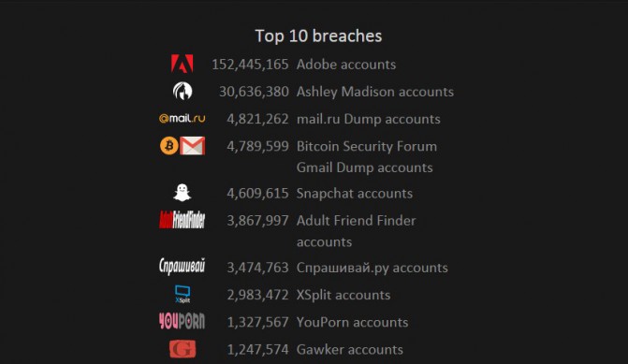Viewport: 628px width, 364px height.
Task: Open Bitcoin Security Forum Gmail Dump link
Action: (367, 156)
